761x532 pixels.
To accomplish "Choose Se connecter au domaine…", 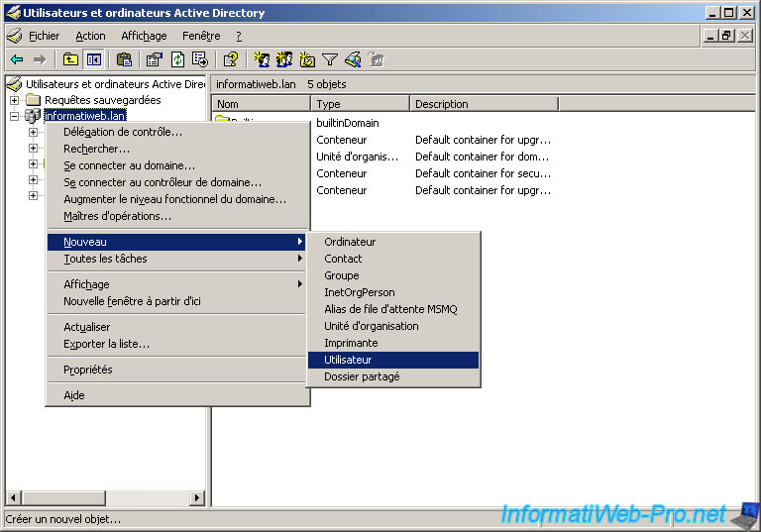I will click(x=176, y=166).
